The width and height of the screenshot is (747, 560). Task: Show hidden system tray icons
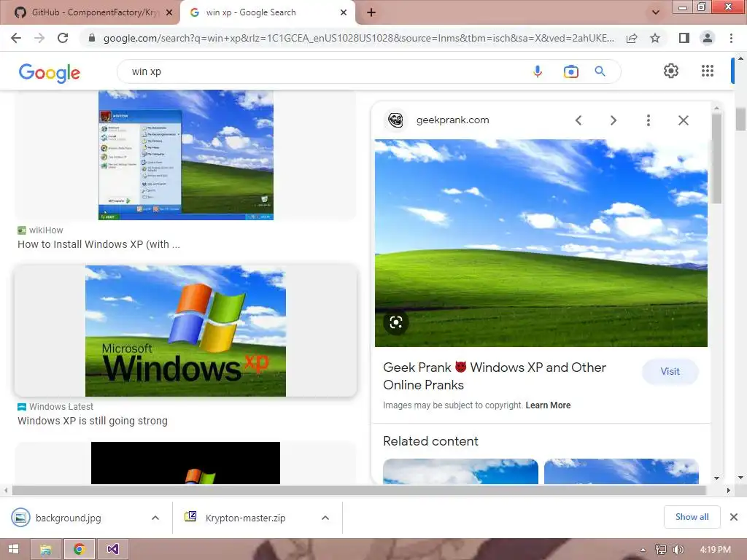pyautogui.click(x=643, y=550)
